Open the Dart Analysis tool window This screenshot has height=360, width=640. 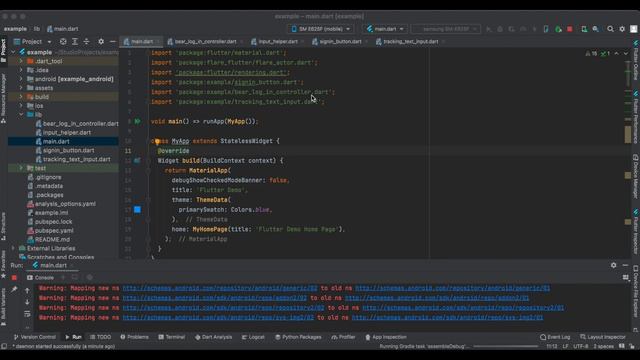pos(213,337)
